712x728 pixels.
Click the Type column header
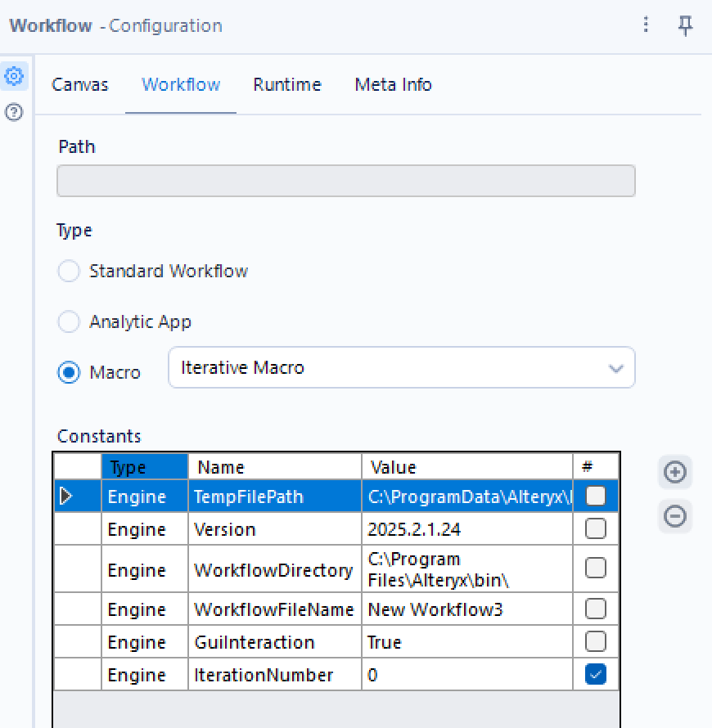[145, 466]
